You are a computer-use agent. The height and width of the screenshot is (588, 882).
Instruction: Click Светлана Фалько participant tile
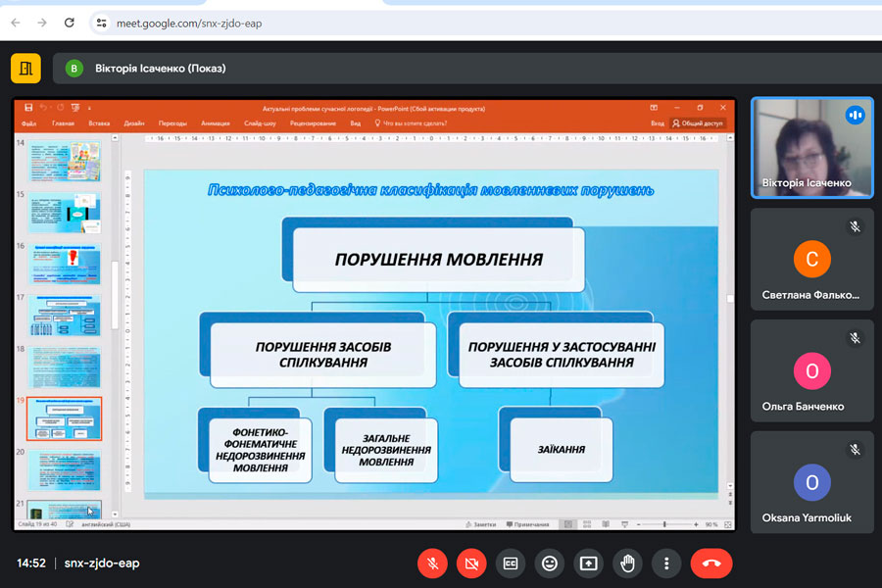(x=811, y=259)
